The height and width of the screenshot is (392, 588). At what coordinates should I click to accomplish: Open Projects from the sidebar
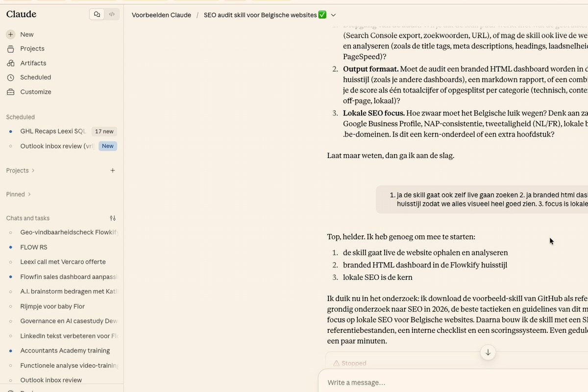[32, 48]
